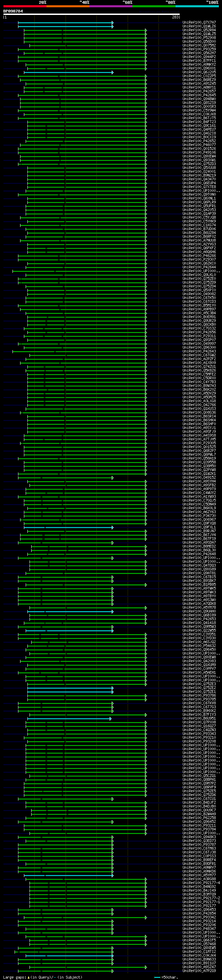Open hit UniRef100_Q944P2
The width and height of the screenshot is (222, 980).
tap(199, 57)
